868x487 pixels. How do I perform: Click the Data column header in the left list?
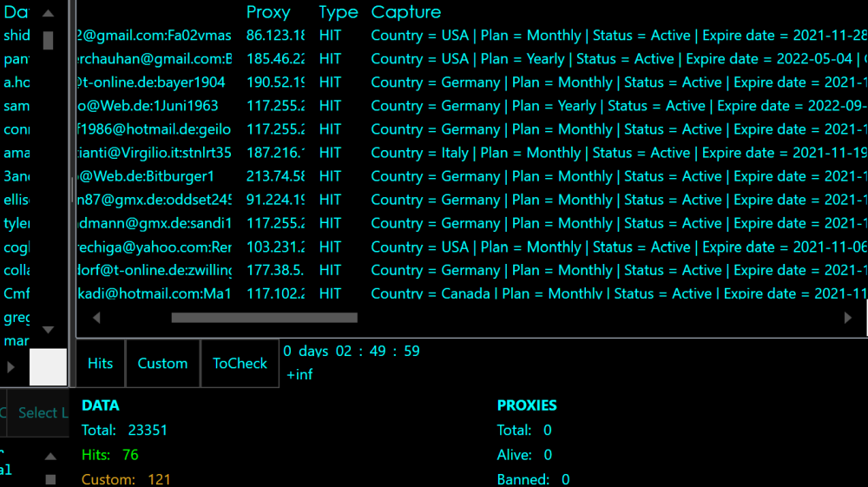point(16,12)
